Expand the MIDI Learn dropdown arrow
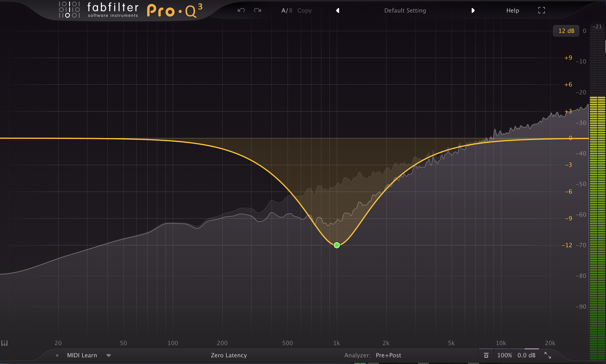 pyautogui.click(x=109, y=356)
